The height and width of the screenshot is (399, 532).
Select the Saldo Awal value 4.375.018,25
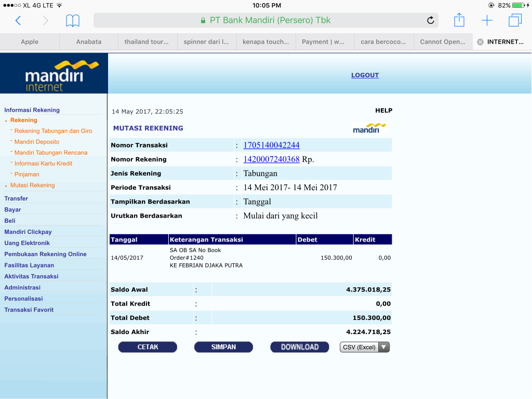[x=368, y=290]
